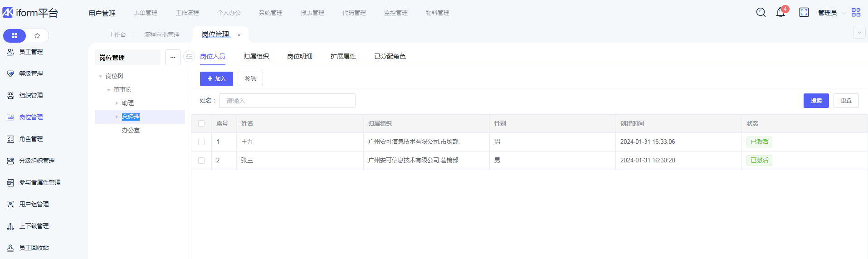Open the notifications bell icon
Image resolution: width=868 pixels, height=259 pixels.
click(x=780, y=13)
